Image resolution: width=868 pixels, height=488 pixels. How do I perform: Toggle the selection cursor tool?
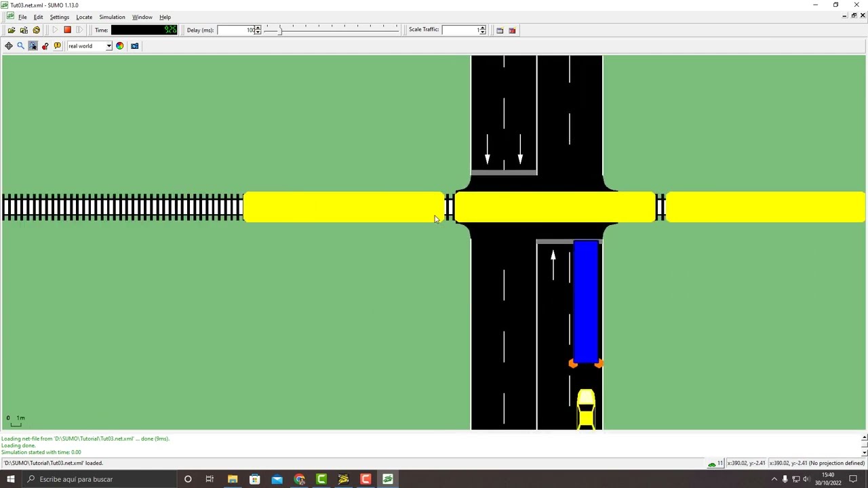[x=33, y=46]
